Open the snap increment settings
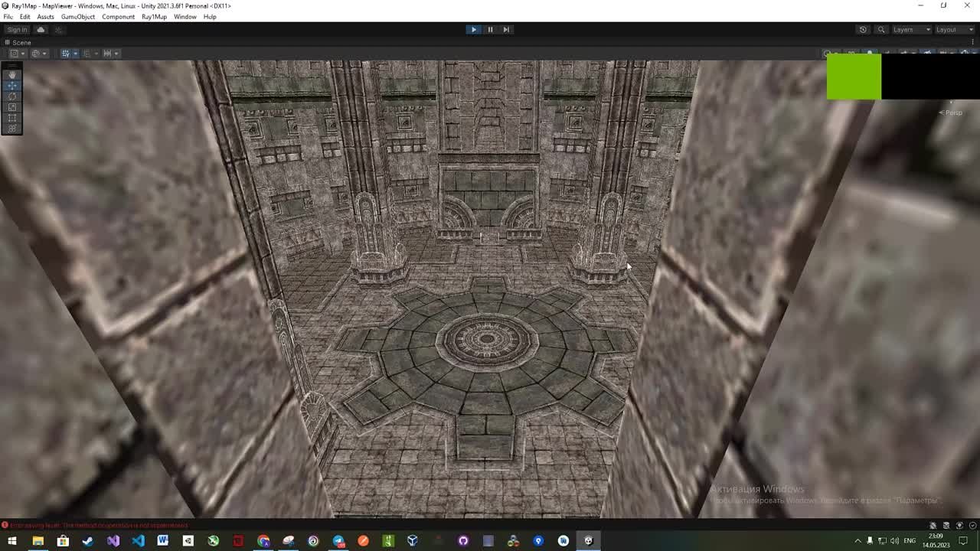Viewport: 980px width, 551px height. point(110,54)
